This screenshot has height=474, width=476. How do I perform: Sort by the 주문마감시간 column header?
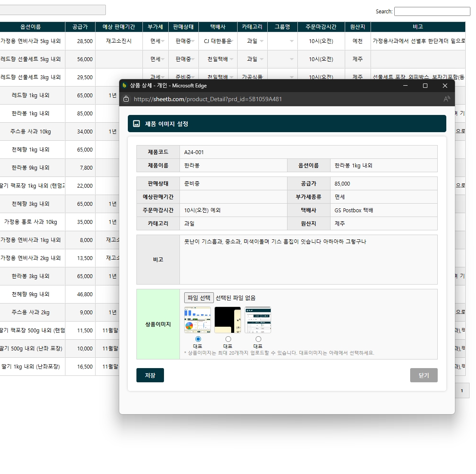(321, 27)
